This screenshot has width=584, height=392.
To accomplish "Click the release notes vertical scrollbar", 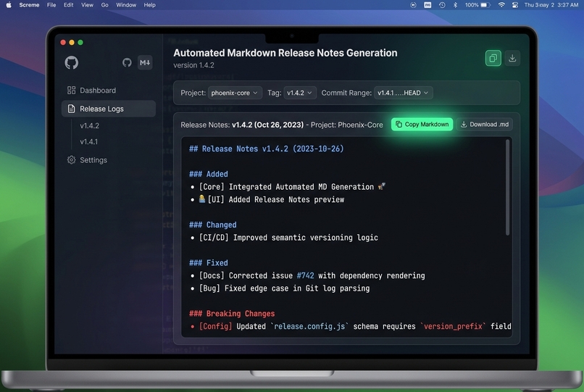I will tap(507, 188).
